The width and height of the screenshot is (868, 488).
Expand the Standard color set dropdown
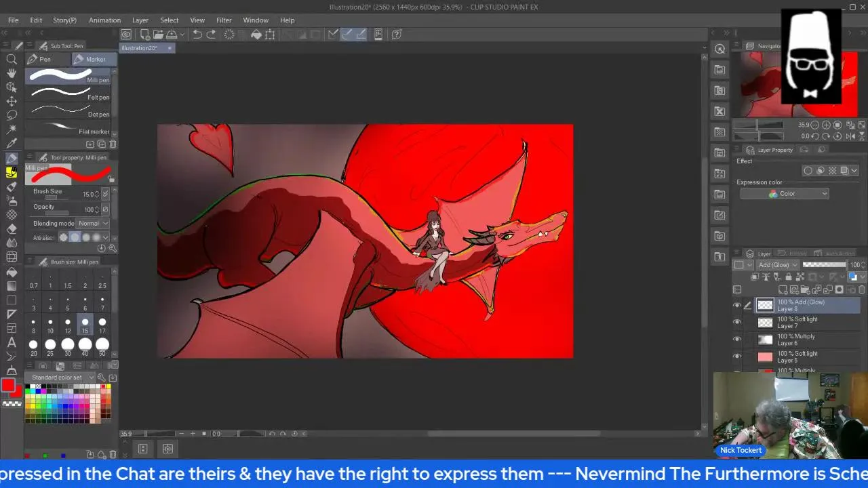tap(61, 378)
